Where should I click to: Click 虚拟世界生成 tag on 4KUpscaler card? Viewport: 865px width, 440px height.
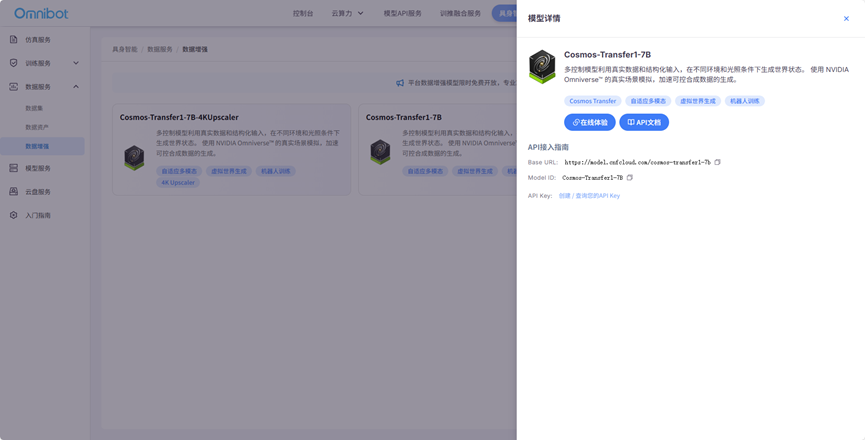228,171
